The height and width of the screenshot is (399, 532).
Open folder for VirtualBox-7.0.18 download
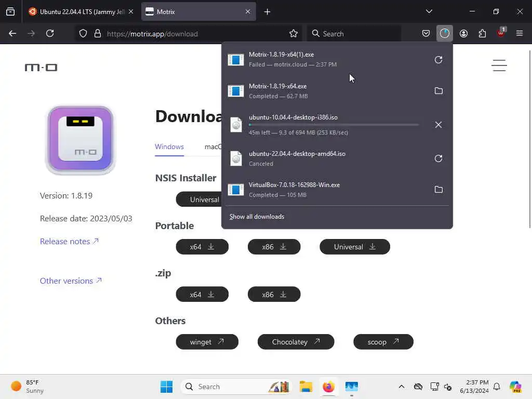pos(438,189)
